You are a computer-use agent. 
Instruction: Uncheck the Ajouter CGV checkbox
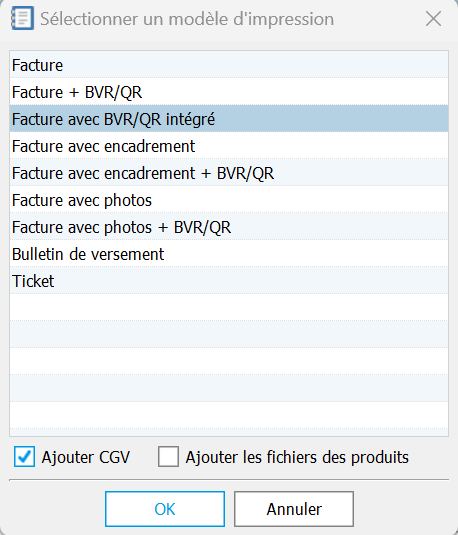click(x=24, y=457)
